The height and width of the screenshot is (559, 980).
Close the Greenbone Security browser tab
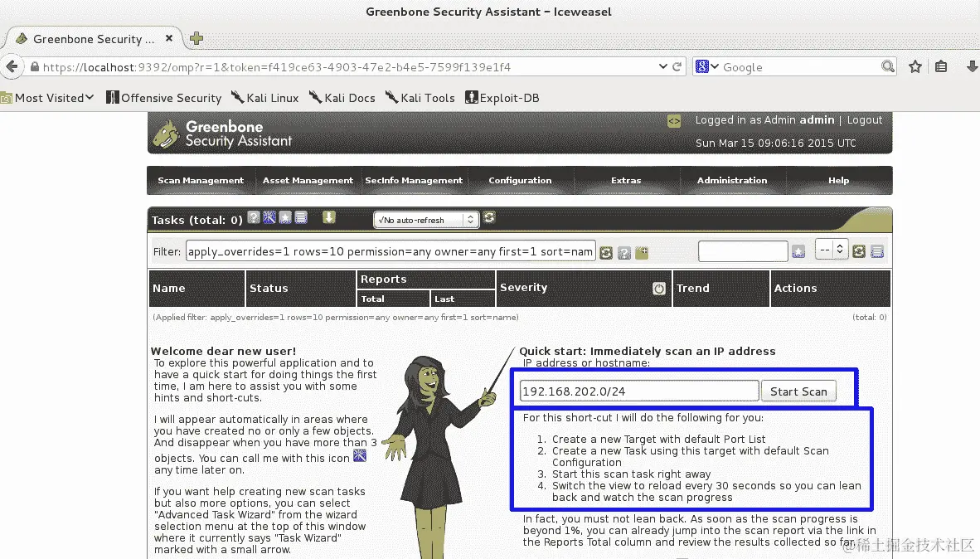click(x=169, y=38)
